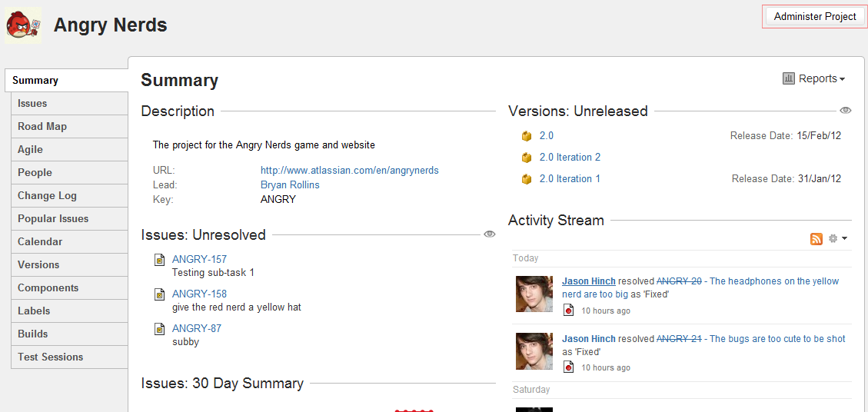
Task: Click the 2.0 Iteration 2 package icon
Action: point(527,158)
